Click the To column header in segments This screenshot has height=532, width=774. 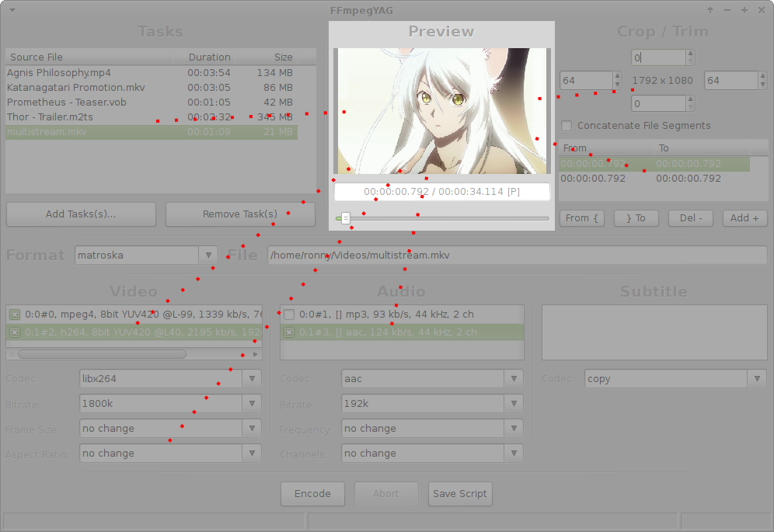click(x=702, y=148)
